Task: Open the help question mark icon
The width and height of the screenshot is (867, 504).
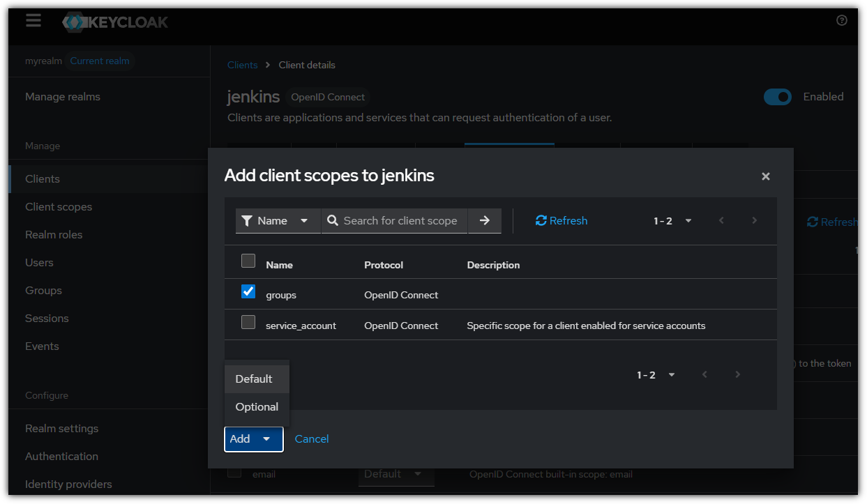Action: pos(842,20)
